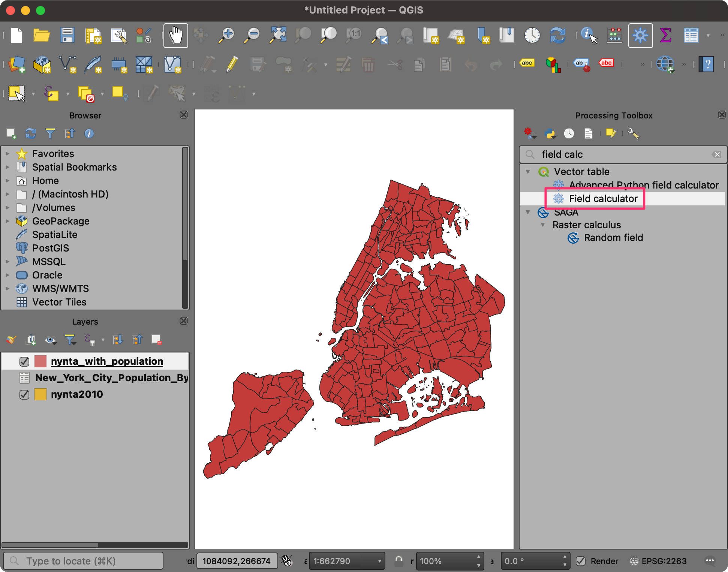Toggle scale lock padlock in status bar

[399, 561]
